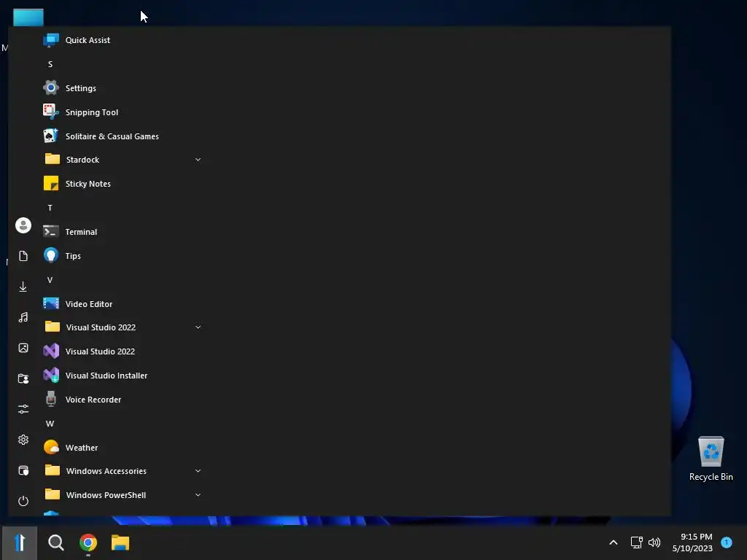Click the Start button on the taskbar
The height and width of the screenshot is (560, 747).
click(x=20, y=542)
